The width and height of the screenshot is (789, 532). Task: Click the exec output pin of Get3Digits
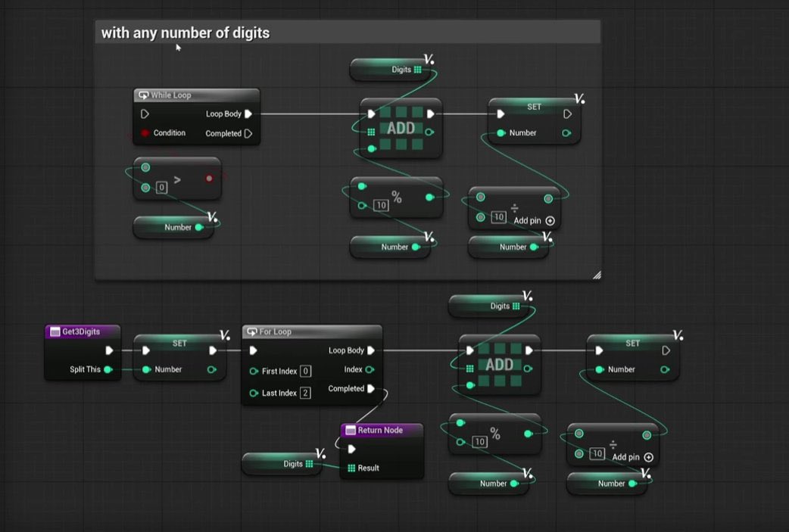(109, 350)
